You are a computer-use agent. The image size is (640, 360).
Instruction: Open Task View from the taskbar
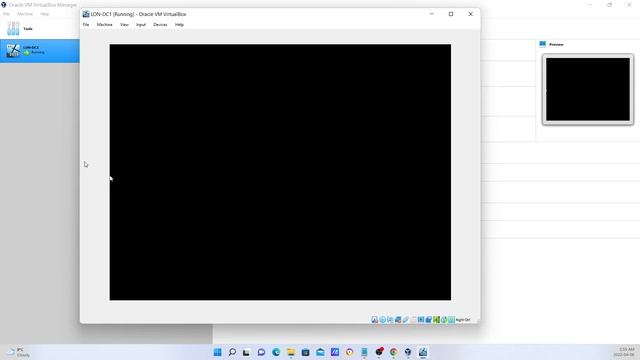click(247, 352)
